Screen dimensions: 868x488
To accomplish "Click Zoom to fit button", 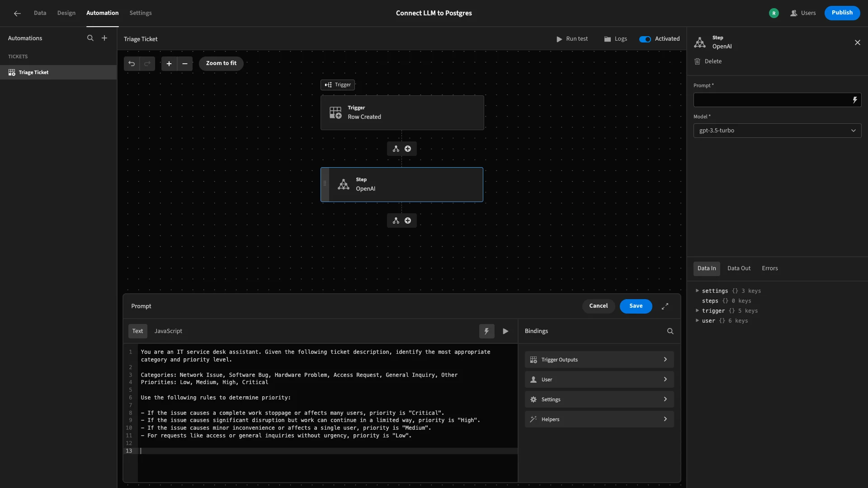I will 221,64.
